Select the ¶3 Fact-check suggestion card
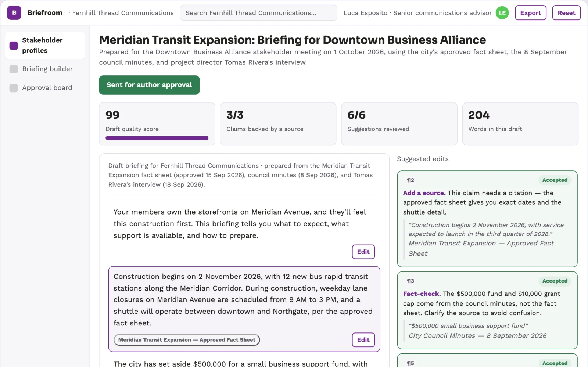 pos(487,310)
